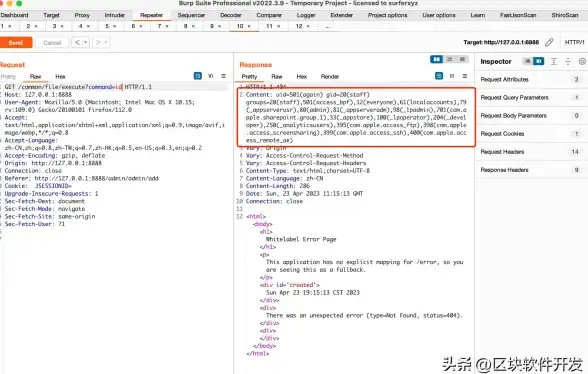This screenshot has height=374, width=588.
Task: Expand Request Headers section
Action: (532, 152)
